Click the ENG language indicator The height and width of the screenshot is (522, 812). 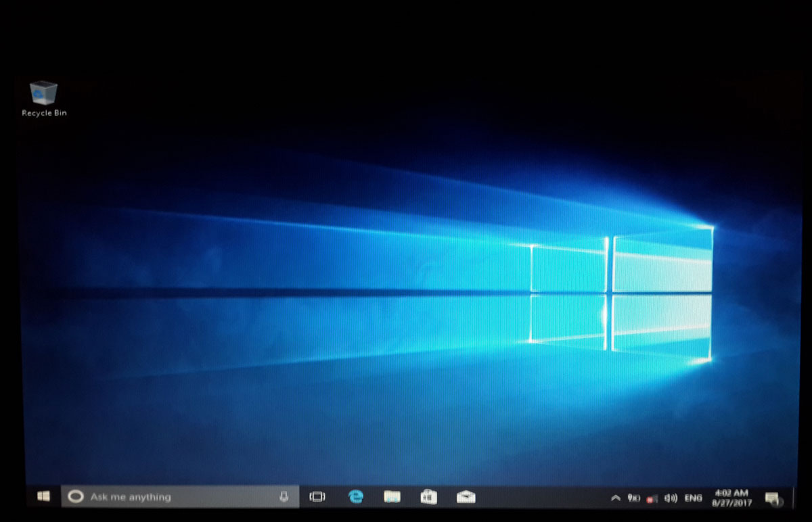pos(693,498)
